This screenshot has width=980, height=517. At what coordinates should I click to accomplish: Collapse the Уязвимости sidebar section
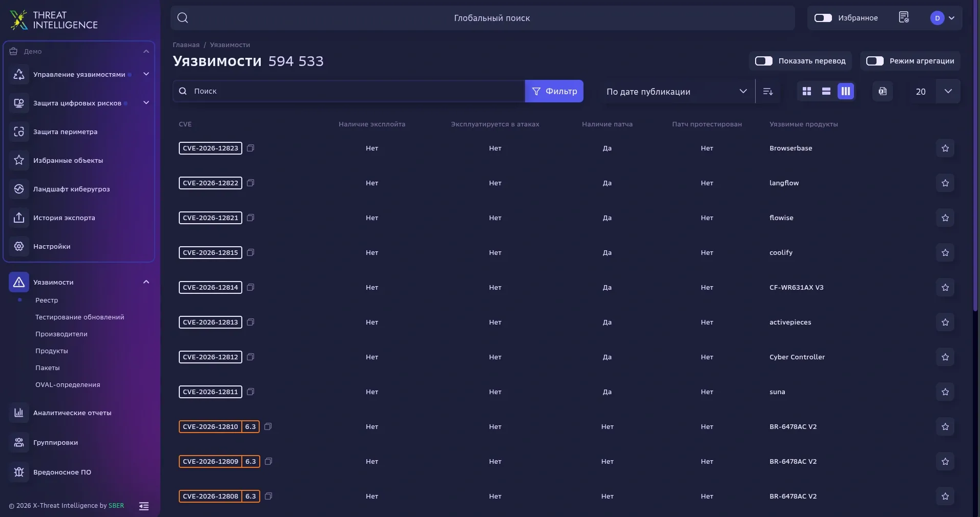coord(146,282)
